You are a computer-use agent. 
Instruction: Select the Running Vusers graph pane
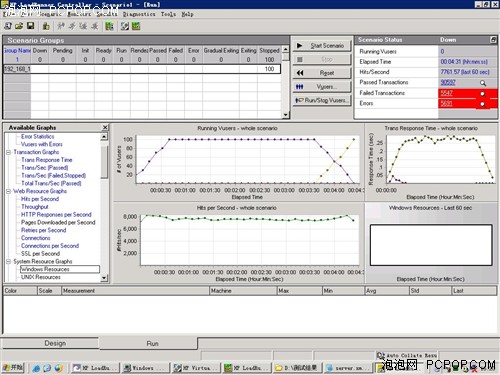coord(238,162)
